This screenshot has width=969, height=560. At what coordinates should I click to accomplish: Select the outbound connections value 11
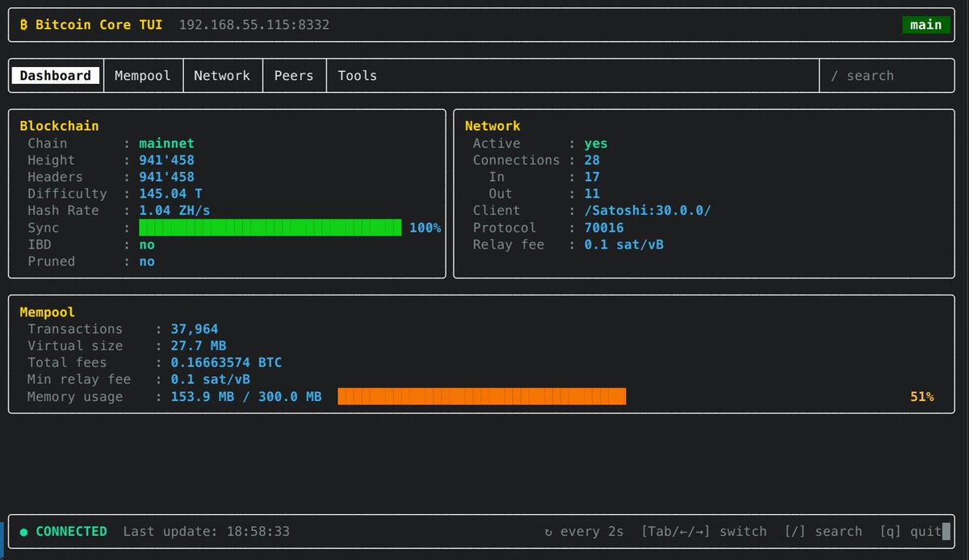(592, 194)
